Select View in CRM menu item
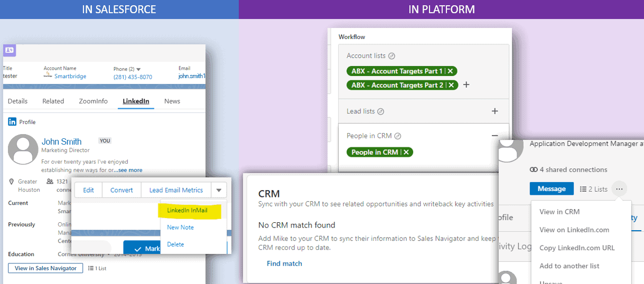This screenshot has height=284, width=644. pos(559,212)
